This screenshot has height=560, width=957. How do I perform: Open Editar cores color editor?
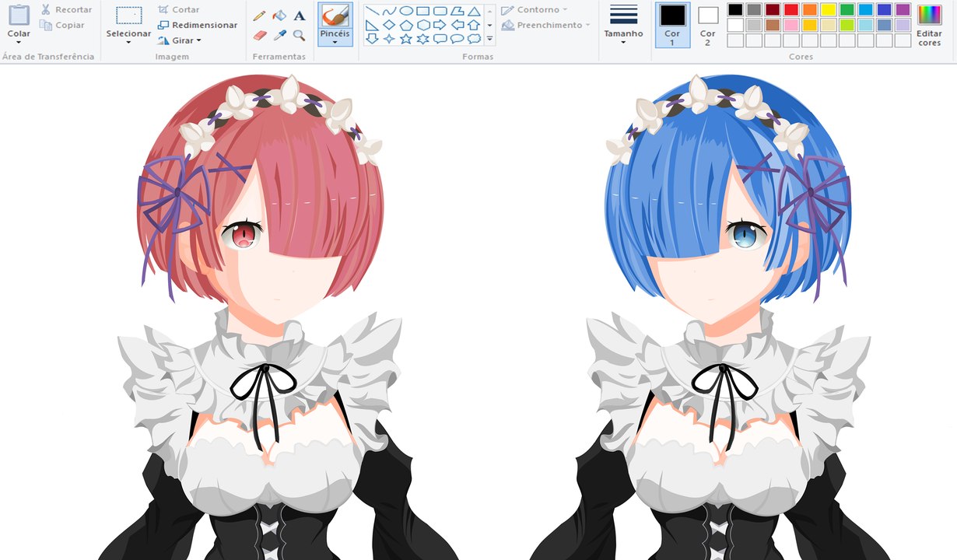pyautogui.click(x=930, y=25)
